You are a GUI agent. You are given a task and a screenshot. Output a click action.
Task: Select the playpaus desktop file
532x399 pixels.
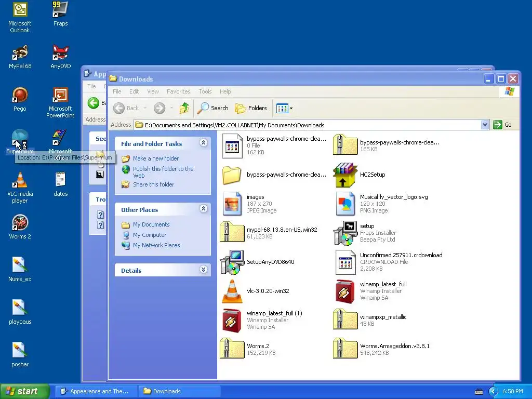coord(20,313)
